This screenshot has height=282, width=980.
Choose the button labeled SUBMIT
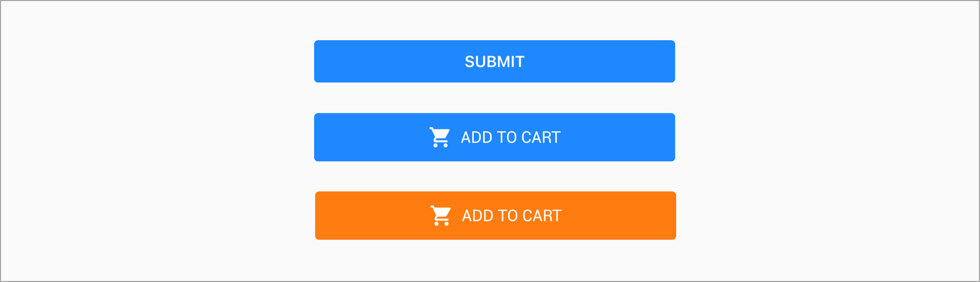pos(494,61)
